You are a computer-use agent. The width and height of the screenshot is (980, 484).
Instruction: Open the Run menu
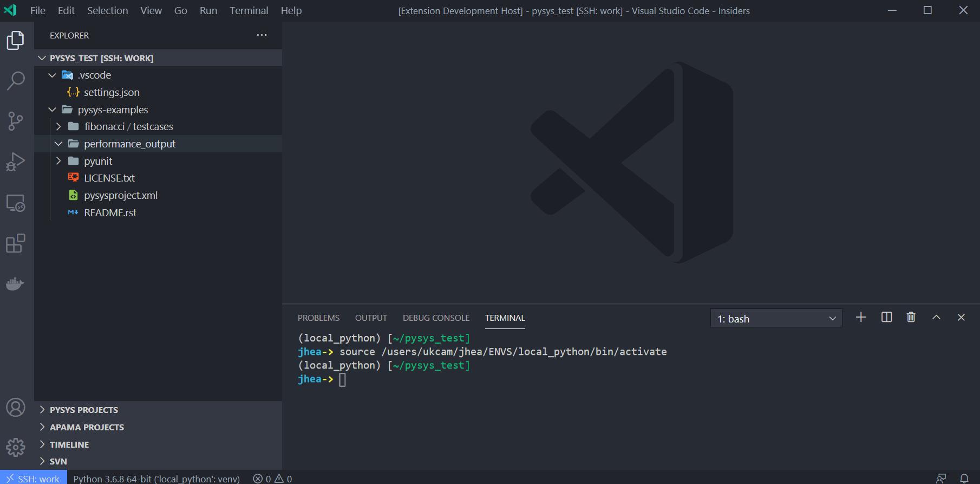[208, 10]
